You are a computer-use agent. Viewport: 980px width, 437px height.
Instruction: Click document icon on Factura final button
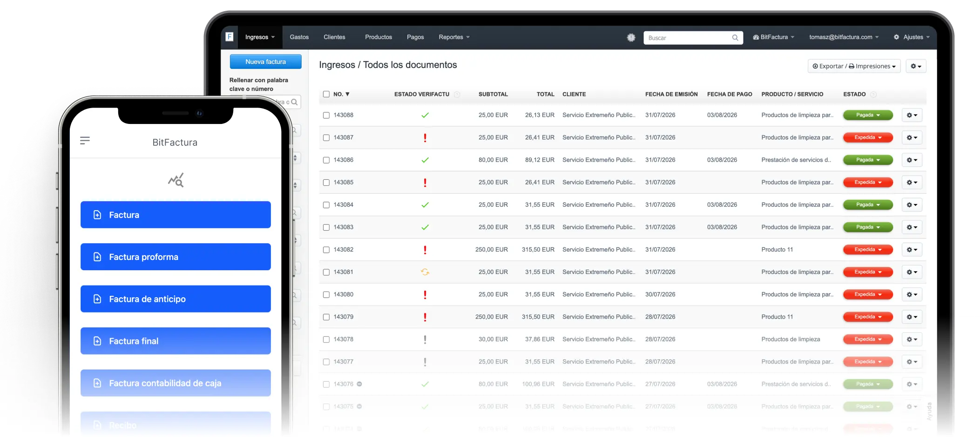click(x=97, y=341)
